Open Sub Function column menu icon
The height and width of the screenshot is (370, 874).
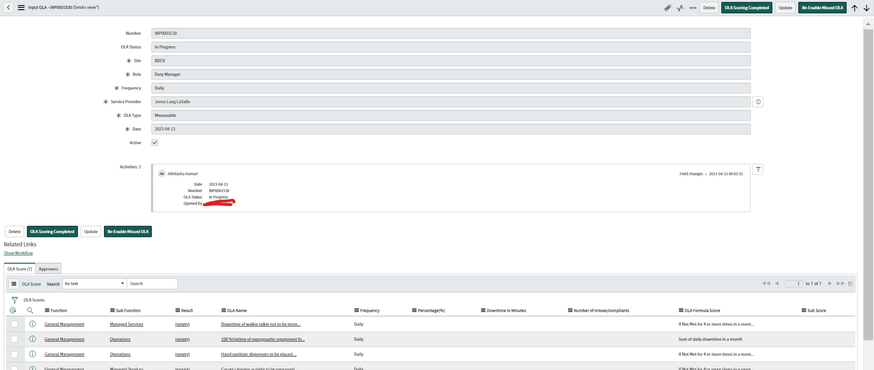pos(112,310)
